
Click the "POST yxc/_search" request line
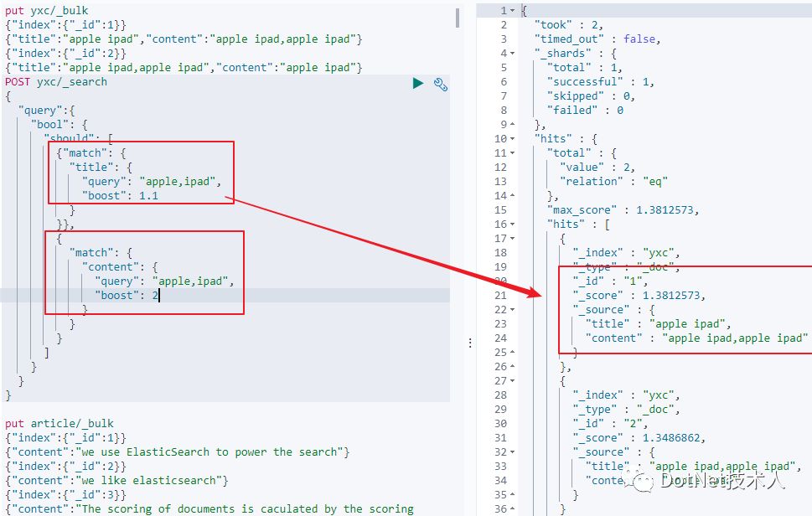(x=56, y=82)
